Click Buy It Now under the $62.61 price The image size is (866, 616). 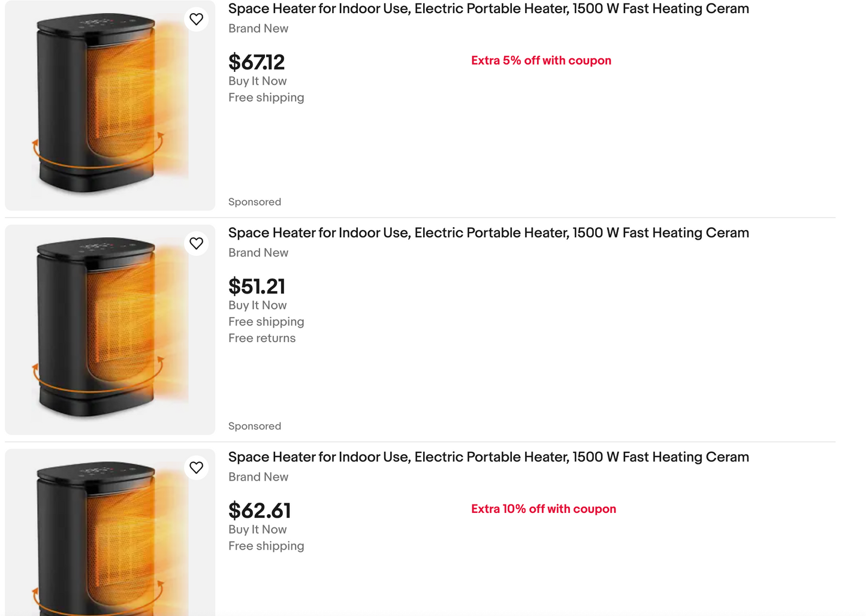click(258, 530)
